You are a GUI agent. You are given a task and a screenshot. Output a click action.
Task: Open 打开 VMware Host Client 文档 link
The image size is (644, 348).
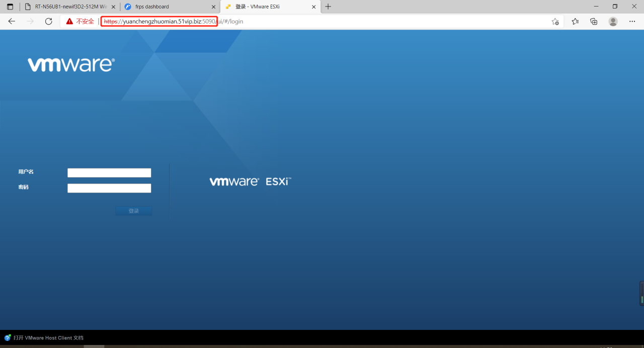pos(48,338)
